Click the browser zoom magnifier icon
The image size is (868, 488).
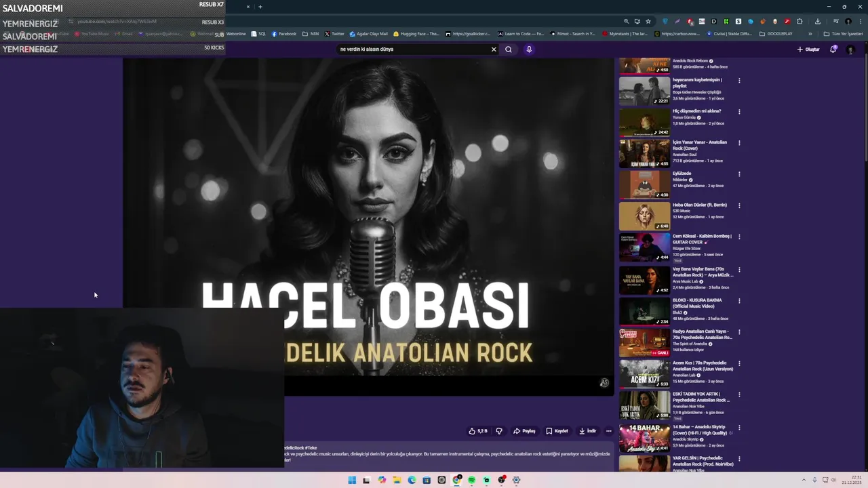pyautogui.click(x=626, y=21)
